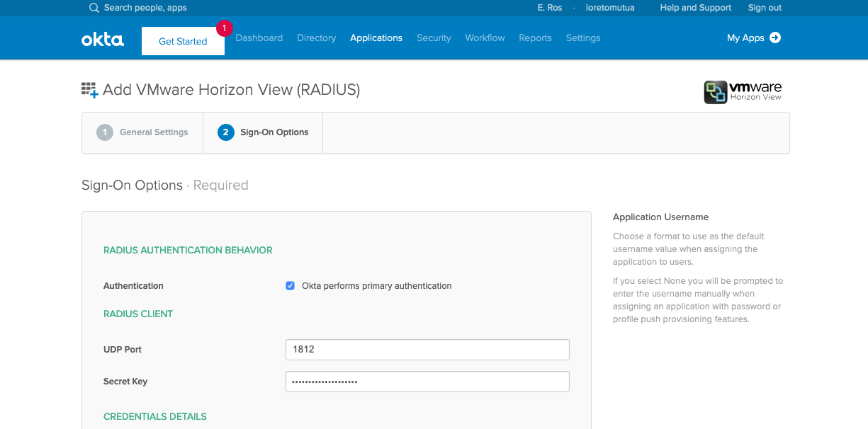Click the E. Ros user name
Viewport: 868px width, 429px height.
[x=550, y=8]
